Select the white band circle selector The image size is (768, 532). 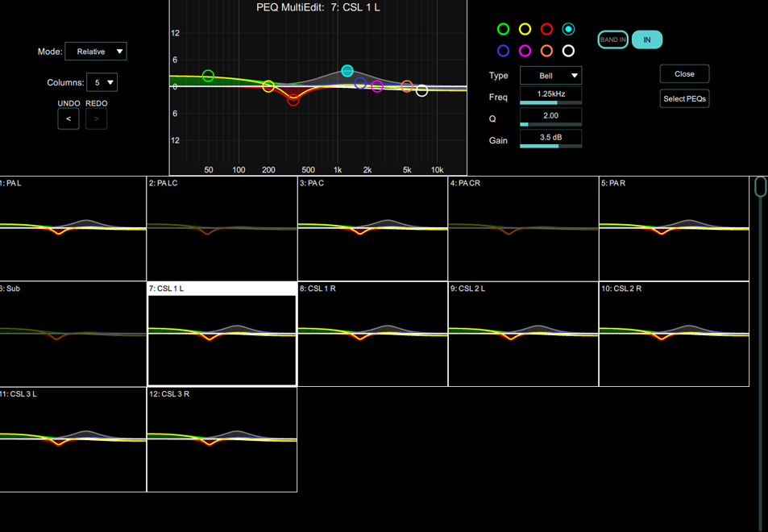pos(568,51)
